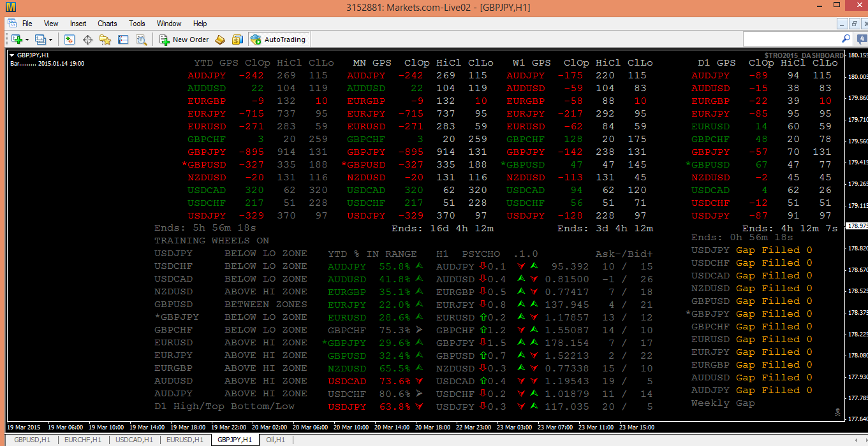Click the search magnifier icon

(846, 38)
